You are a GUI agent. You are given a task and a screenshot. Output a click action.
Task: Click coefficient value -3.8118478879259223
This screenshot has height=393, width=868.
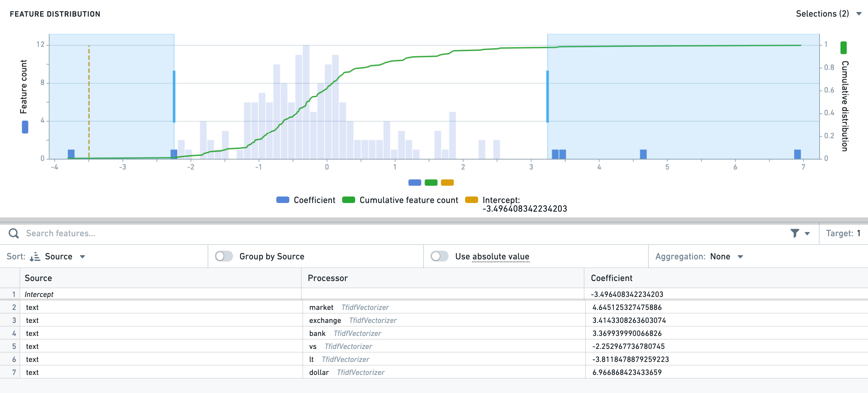630,359
